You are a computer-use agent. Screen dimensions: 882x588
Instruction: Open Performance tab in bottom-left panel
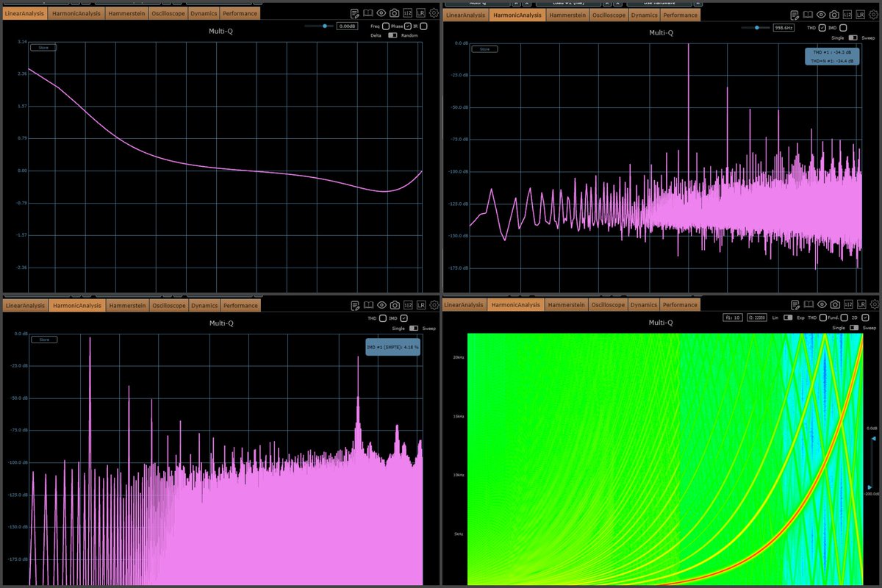click(240, 305)
